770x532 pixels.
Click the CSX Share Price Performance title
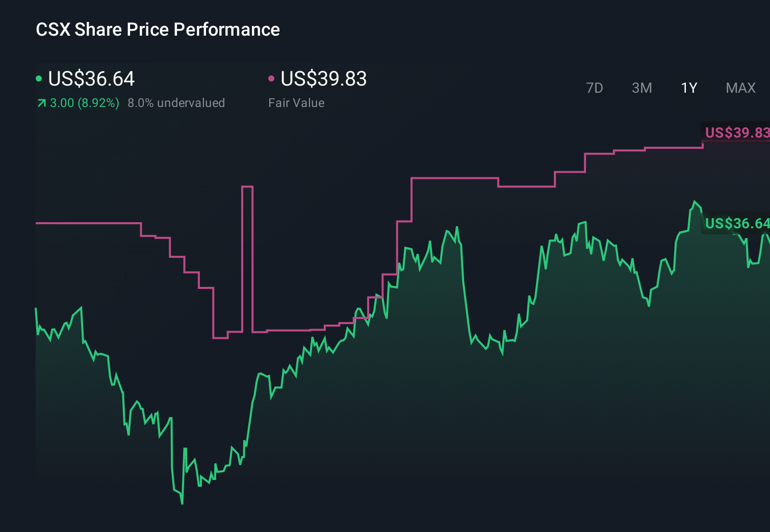point(158,30)
